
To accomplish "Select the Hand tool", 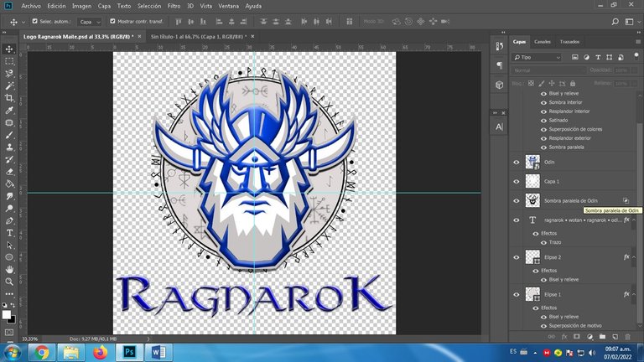I will click(x=9, y=270).
